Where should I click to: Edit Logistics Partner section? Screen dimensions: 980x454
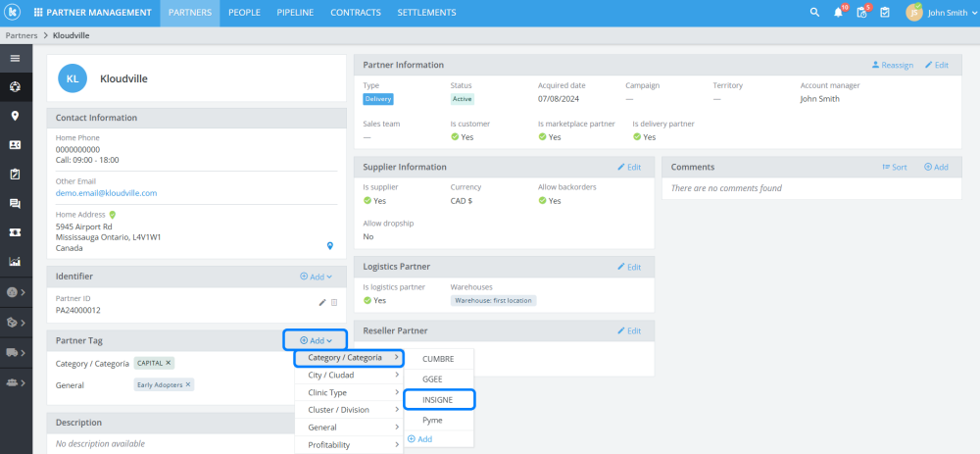(x=629, y=267)
